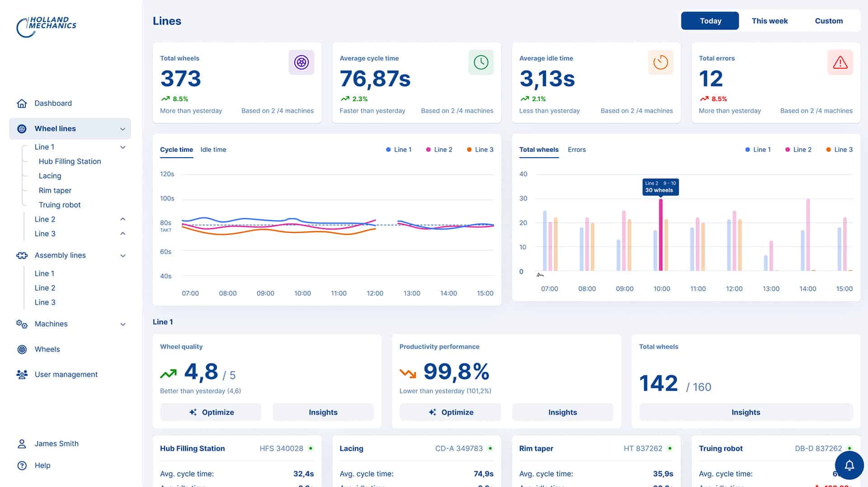Open Assembly lines Line 3
This screenshot has height=487, width=868.
click(x=45, y=302)
